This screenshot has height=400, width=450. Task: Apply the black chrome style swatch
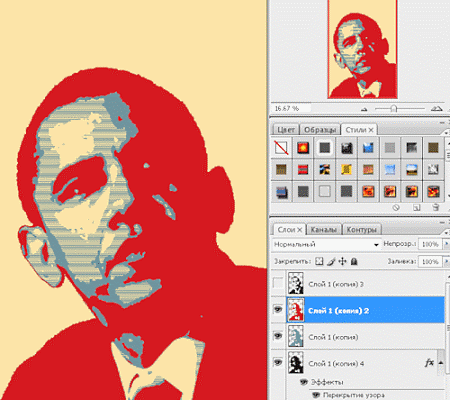point(347,147)
